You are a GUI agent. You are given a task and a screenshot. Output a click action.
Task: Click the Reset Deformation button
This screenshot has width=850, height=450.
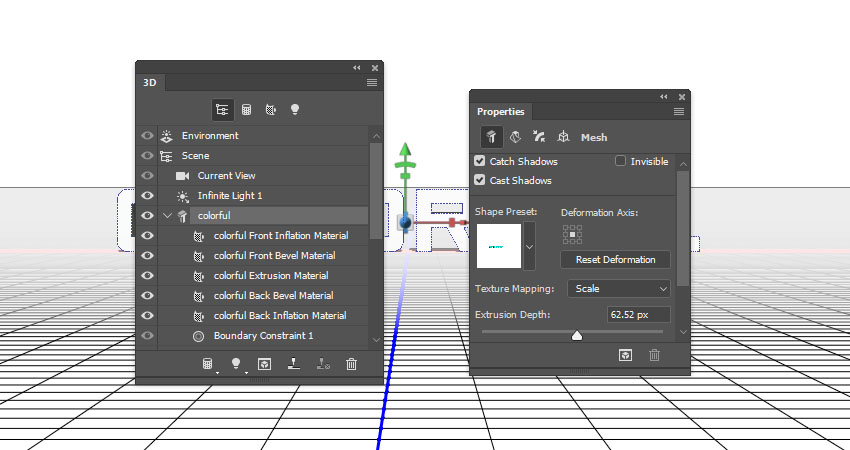coord(615,260)
